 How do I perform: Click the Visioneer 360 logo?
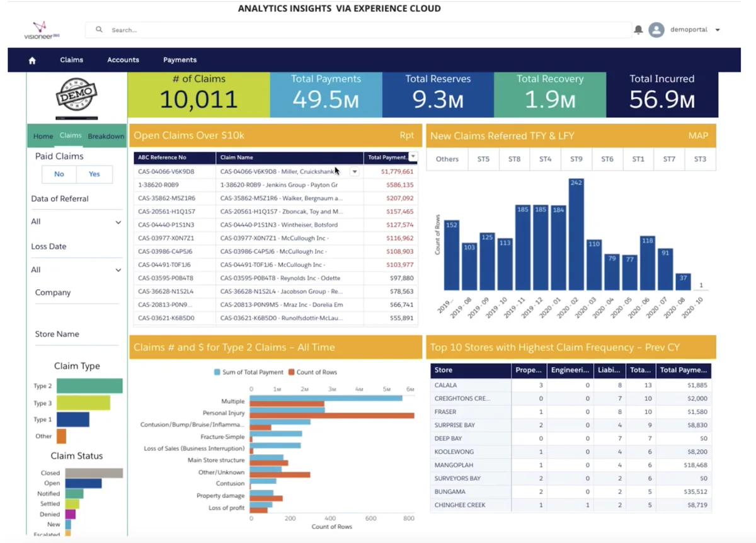(x=42, y=30)
